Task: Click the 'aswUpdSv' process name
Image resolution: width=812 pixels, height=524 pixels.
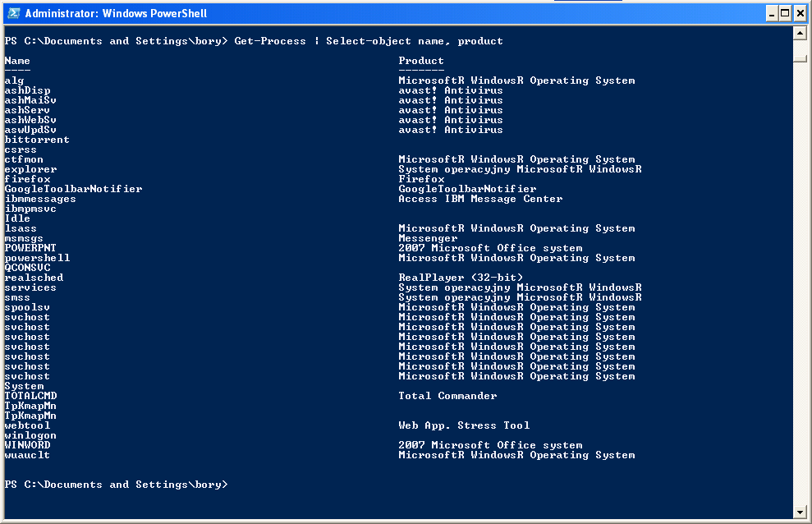Action: point(30,130)
